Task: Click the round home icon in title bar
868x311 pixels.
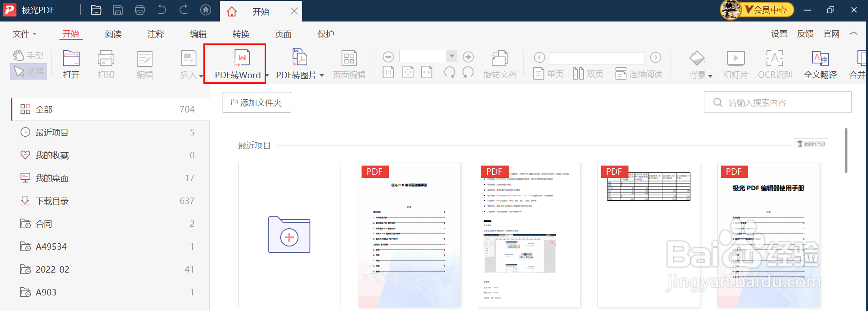Action: [206, 10]
